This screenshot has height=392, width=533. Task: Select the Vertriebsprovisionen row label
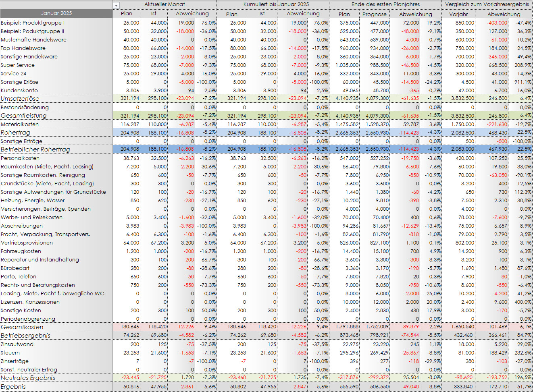tap(27, 243)
